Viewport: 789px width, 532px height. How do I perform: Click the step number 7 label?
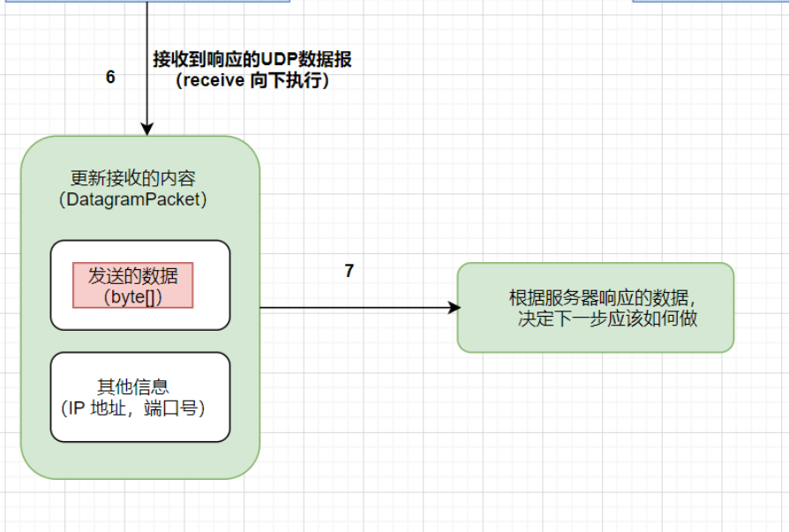349,271
